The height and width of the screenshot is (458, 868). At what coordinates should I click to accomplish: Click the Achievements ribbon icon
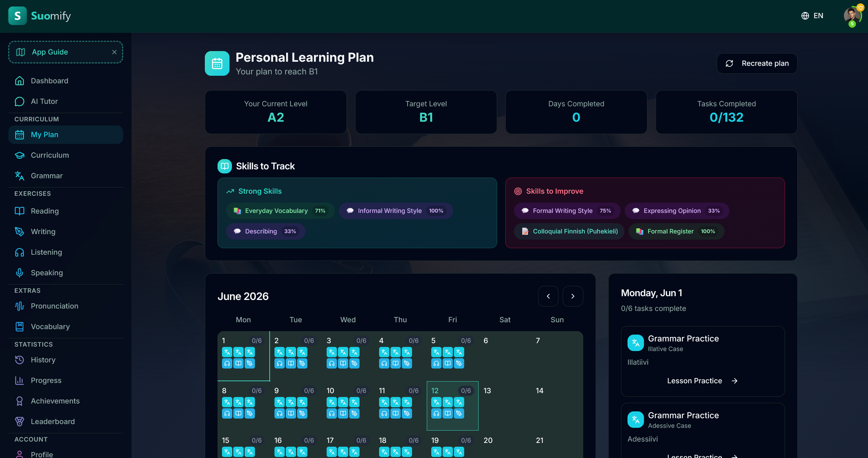pyautogui.click(x=20, y=401)
